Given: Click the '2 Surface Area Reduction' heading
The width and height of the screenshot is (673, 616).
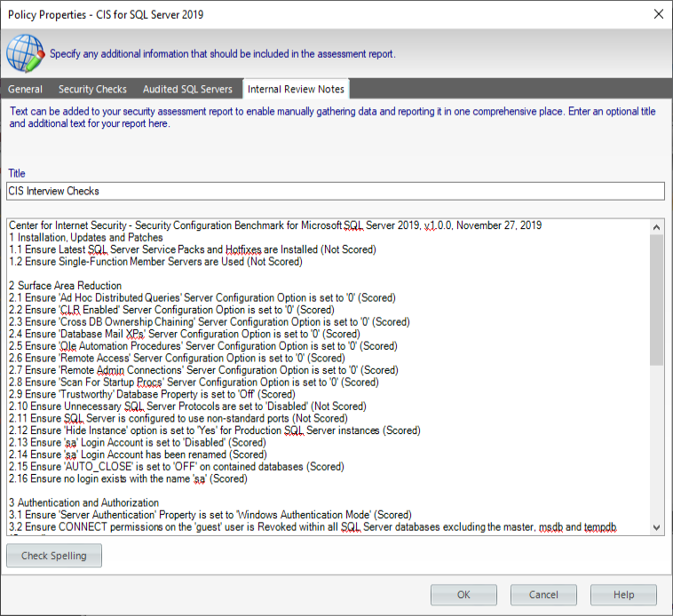Looking at the screenshot, I should pyautogui.click(x=65, y=285).
